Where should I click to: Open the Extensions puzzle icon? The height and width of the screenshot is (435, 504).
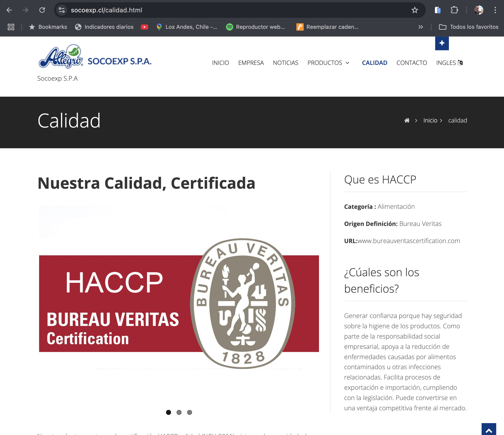click(454, 10)
